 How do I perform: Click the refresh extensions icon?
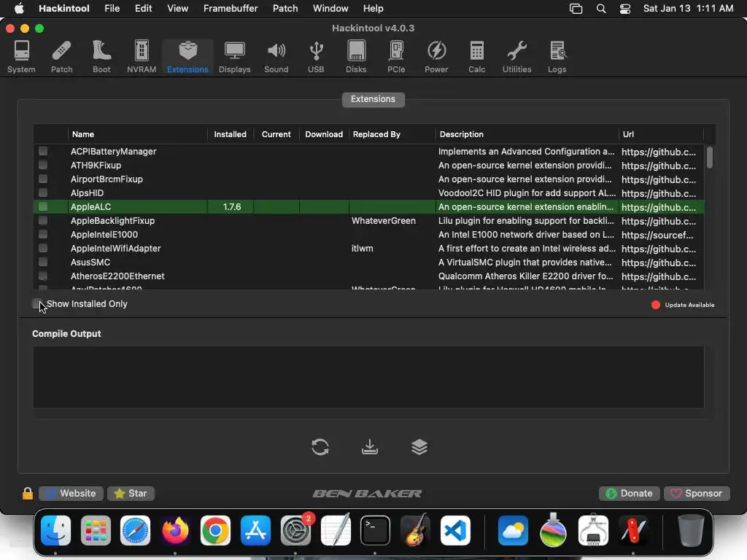(x=320, y=447)
